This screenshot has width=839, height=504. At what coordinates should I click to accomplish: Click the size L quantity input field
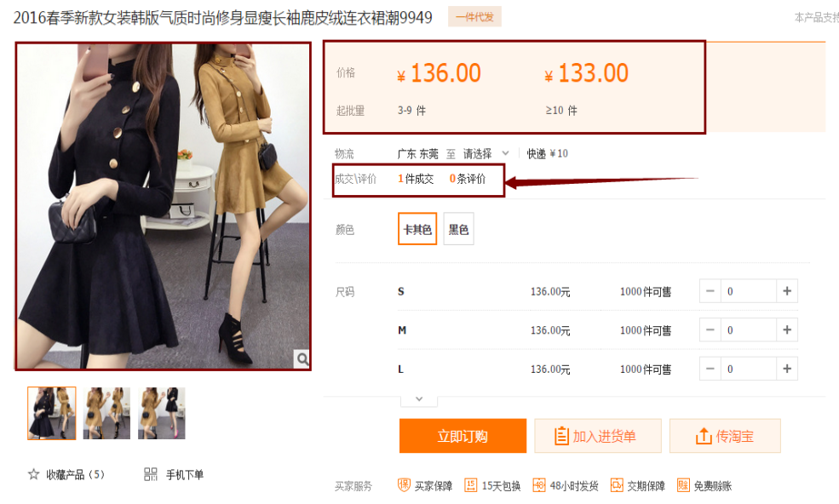[x=748, y=369]
